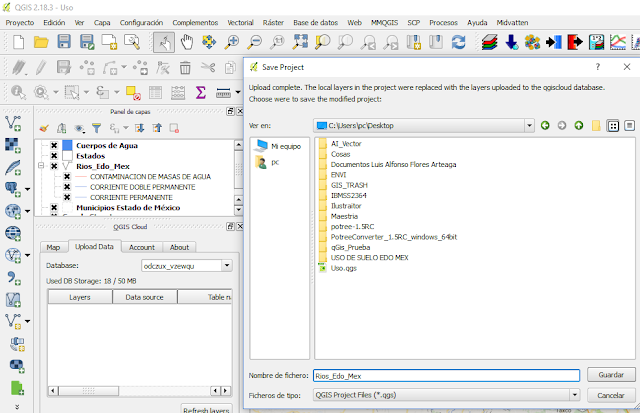Viewport: 640px width, 413px height.
Task: Select the Pan map hand tool
Action: pos(187,42)
